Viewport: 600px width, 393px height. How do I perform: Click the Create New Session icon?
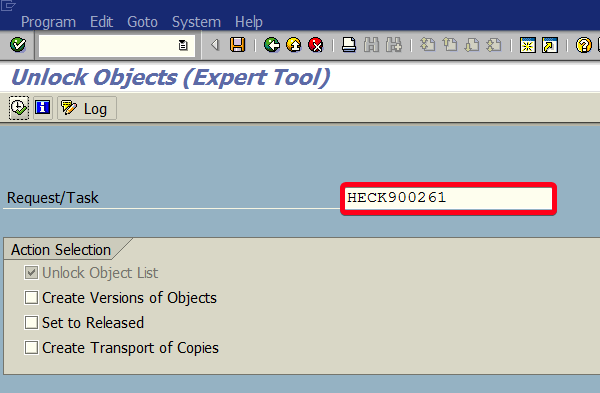pyautogui.click(x=527, y=45)
